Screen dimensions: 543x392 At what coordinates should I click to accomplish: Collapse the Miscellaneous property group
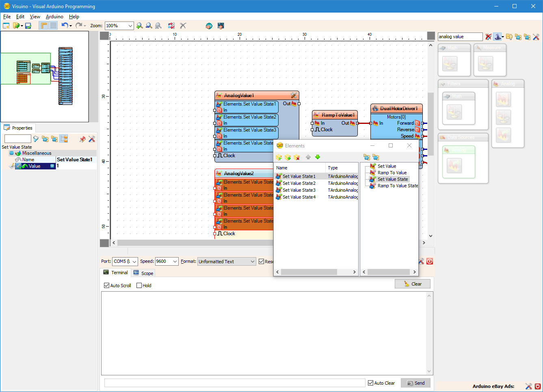tap(11, 153)
